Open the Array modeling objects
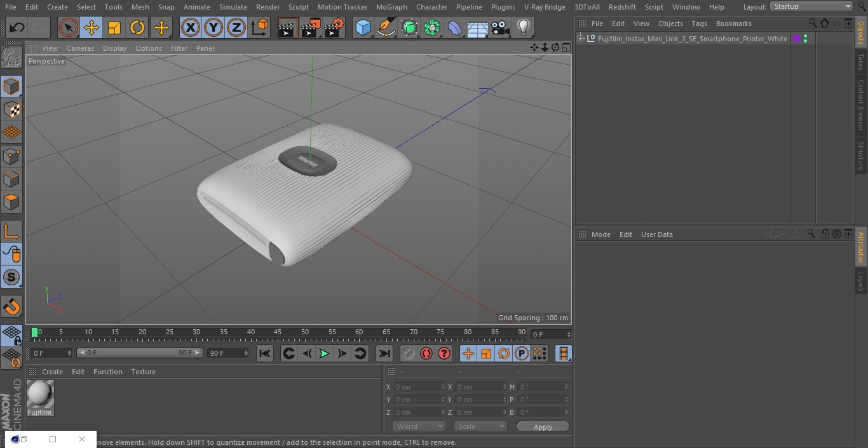This screenshot has height=448, width=868. click(432, 27)
